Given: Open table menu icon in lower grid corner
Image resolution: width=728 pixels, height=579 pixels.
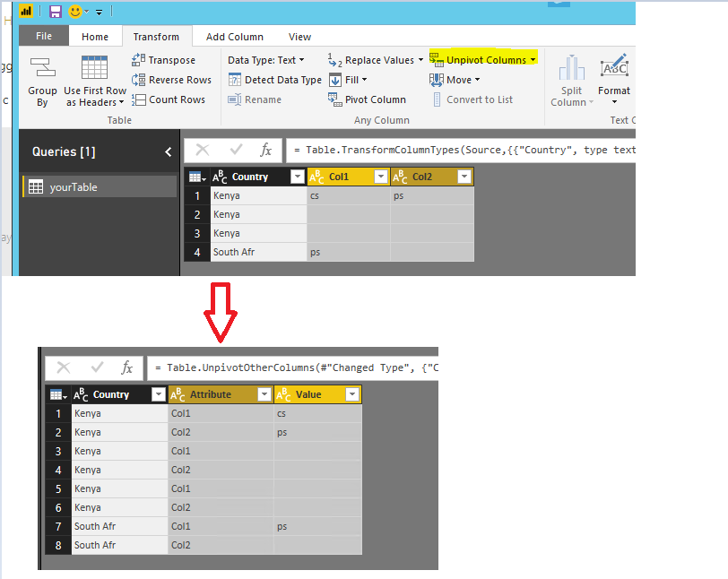Looking at the screenshot, I should coord(58,394).
